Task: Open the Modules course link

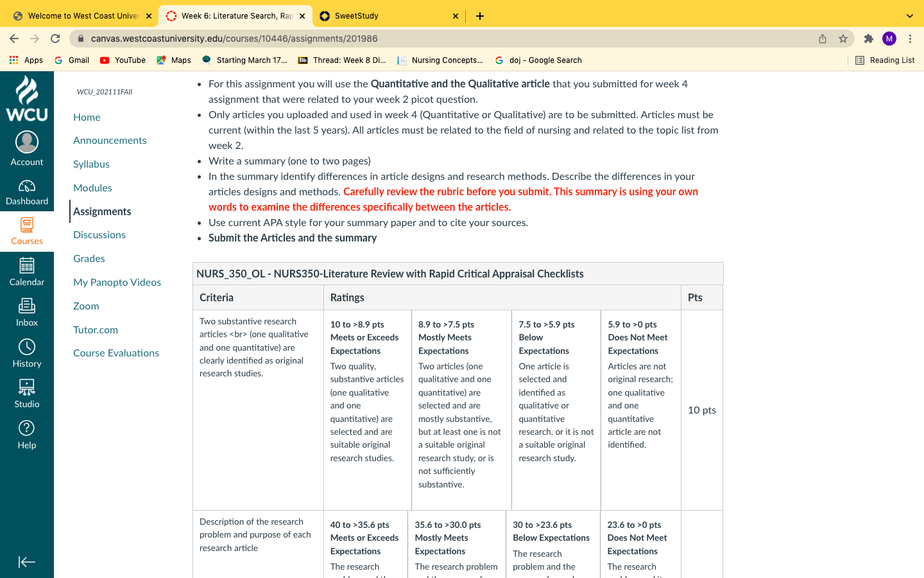Action: [92, 188]
